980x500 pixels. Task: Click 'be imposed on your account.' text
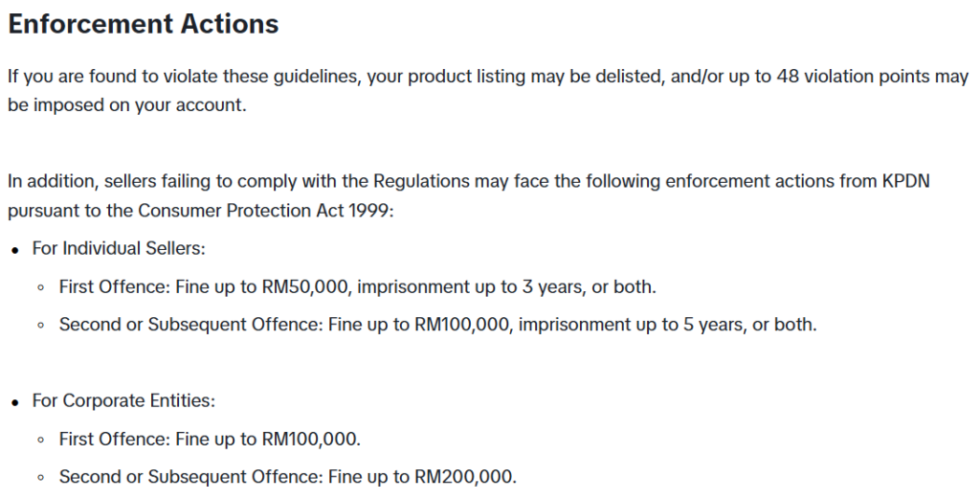(x=127, y=105)
